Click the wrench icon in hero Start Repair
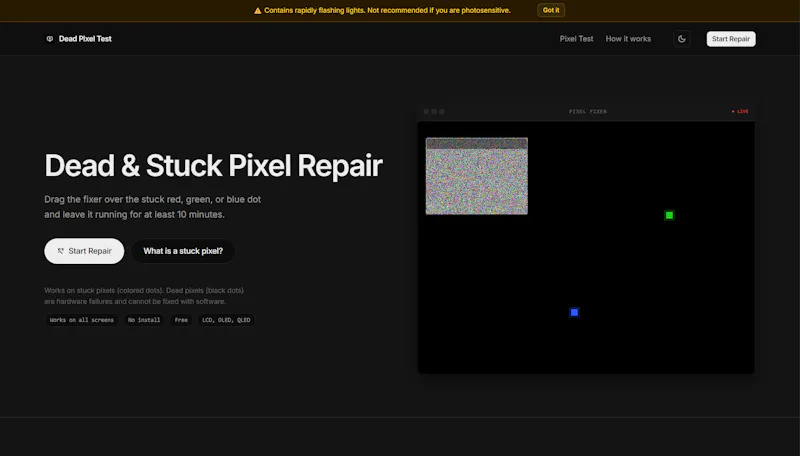 tap(61, 251)
